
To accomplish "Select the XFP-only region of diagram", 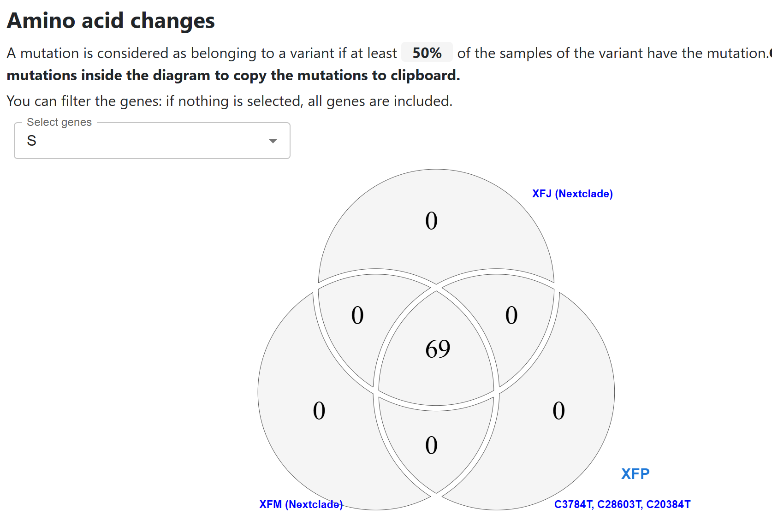I will [558, 410].
